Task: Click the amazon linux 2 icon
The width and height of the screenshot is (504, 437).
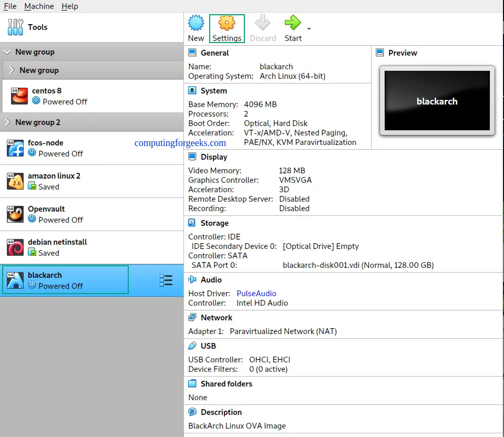Action: [x=15, y=181]
